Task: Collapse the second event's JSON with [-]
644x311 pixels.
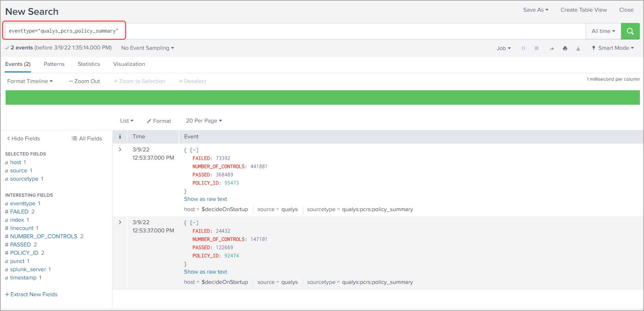Action: 194,223
